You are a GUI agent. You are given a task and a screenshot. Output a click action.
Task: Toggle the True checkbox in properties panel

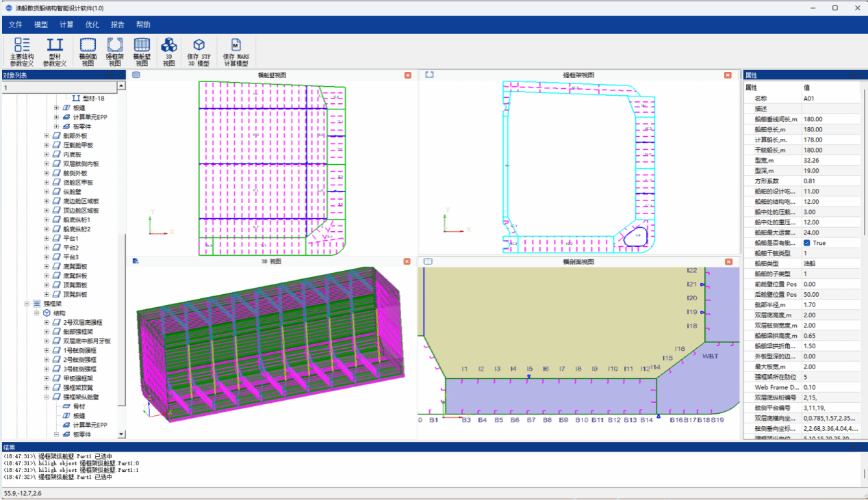coord(808,243)
